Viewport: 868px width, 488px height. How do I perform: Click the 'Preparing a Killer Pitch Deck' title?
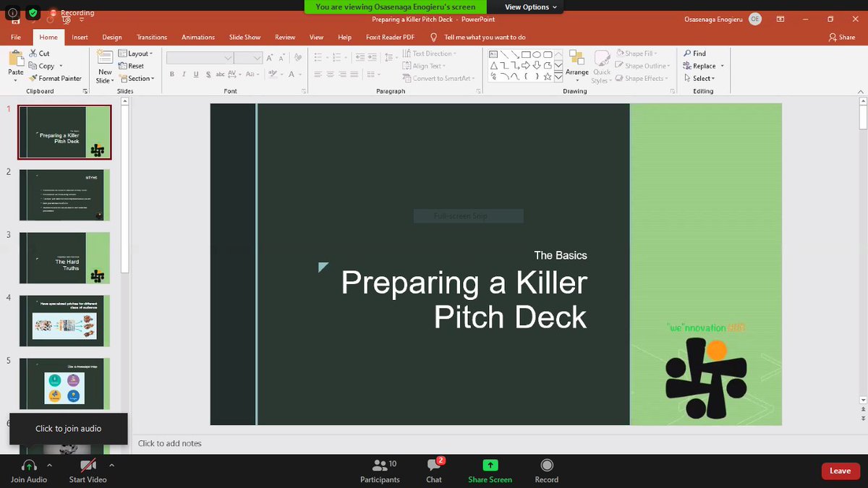(x=464, y=299)
